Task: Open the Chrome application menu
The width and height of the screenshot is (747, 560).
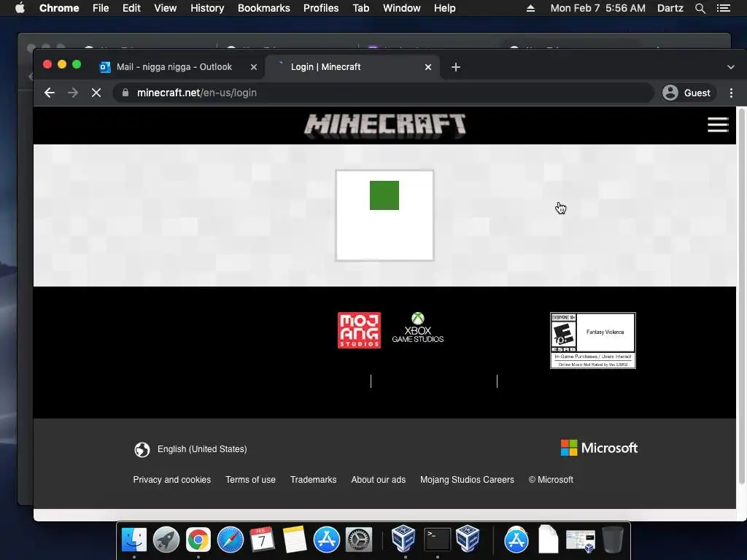Action: (59, 8)
